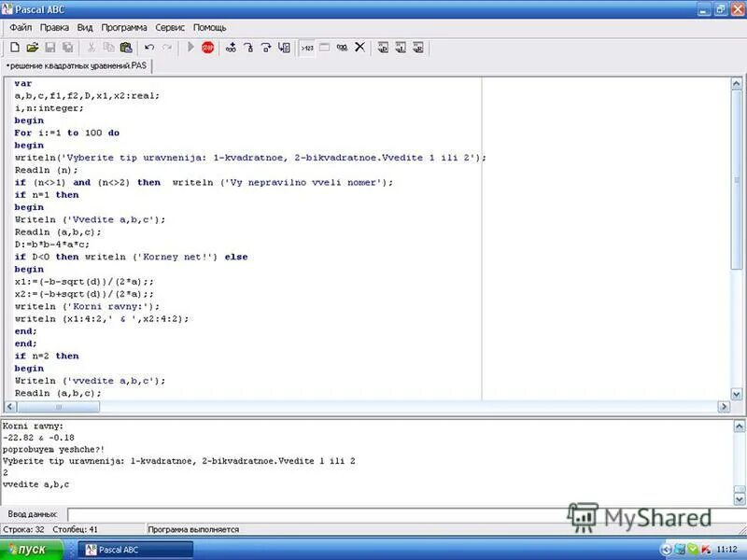
Task: Undo the last edit via toolbar
Action: click(149, 48)
